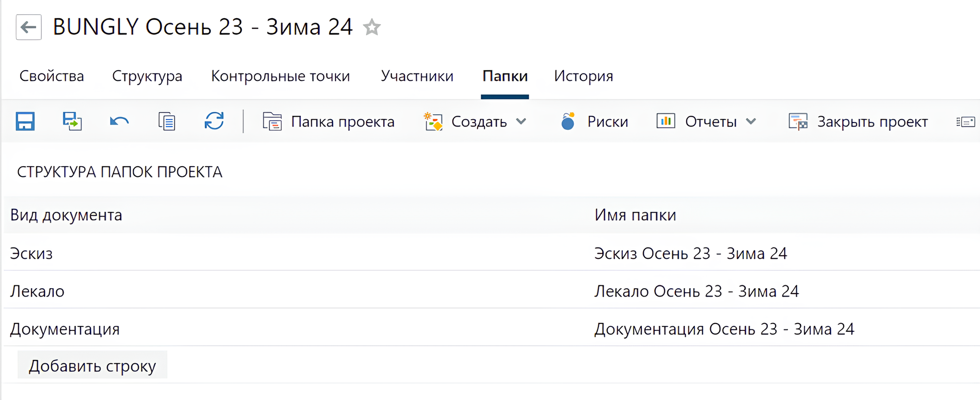Expand the Создать dropdown
The height and width of the screenshot is (400, 980).
[x=475, y=122]
